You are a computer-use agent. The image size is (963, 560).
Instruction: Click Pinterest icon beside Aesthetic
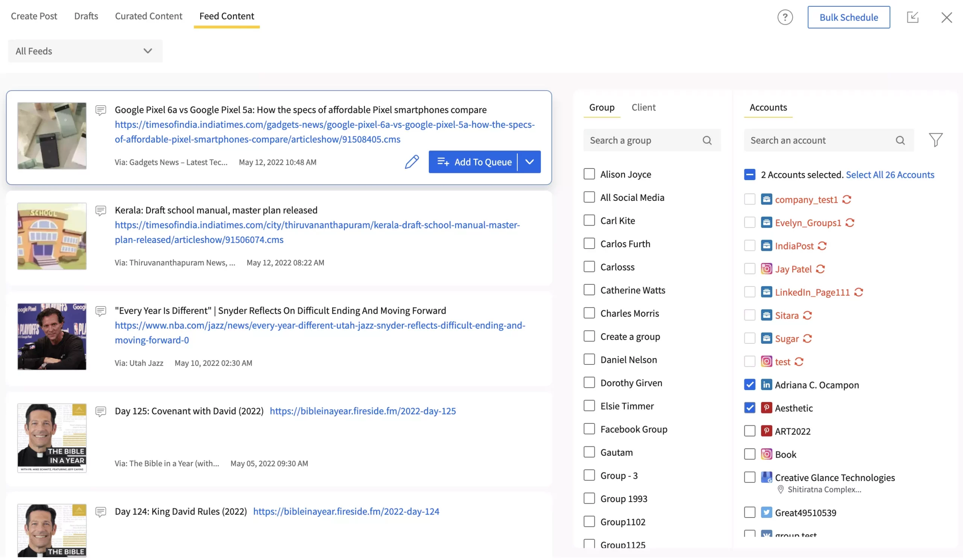766,408
